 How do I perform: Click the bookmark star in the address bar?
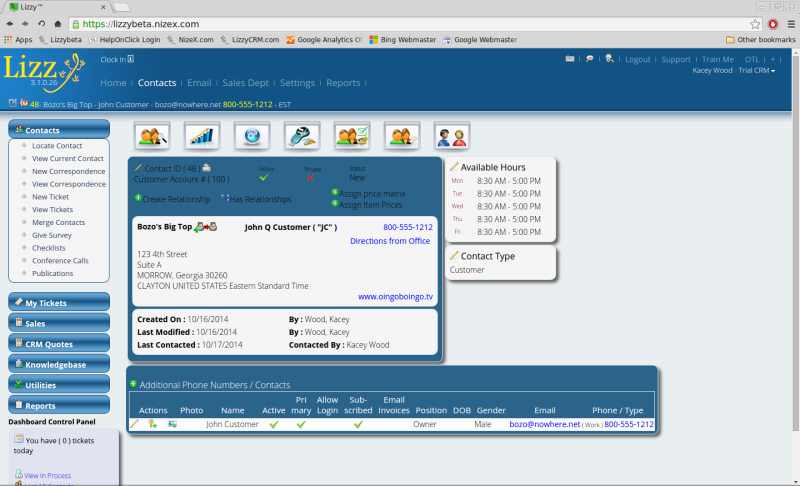click(755, 23)
